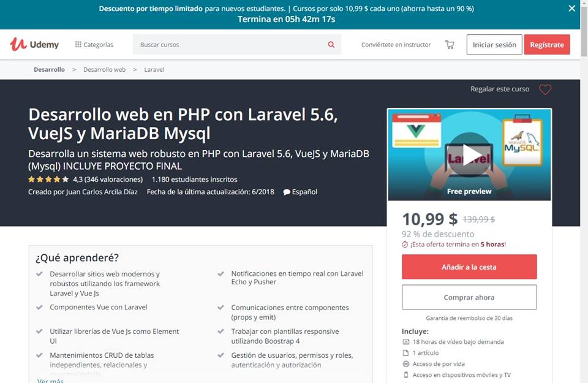Select the 'Laravel' breadcrumb link
Screen dimensions: 588x383
click(154, 69)
